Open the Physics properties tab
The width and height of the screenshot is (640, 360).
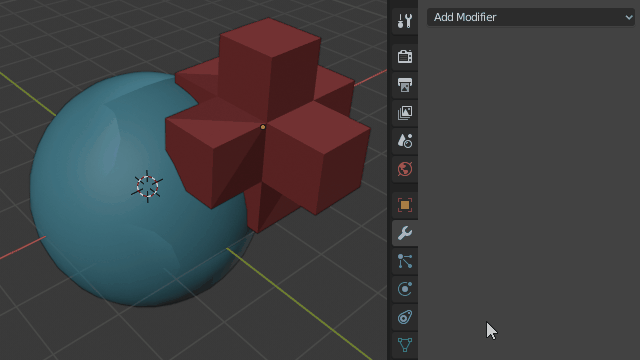404,289
